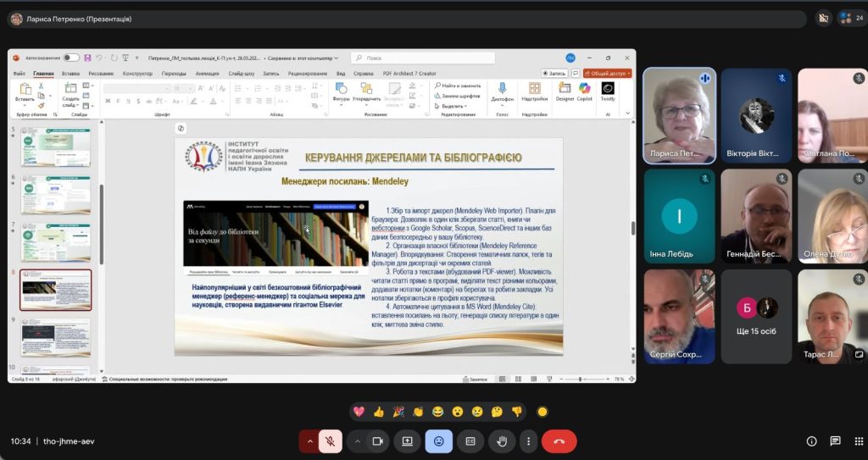The width and height of the screenshot is (868, 460).
Task: Expand video settings arrow next to camera
Action: click(358, 441)
